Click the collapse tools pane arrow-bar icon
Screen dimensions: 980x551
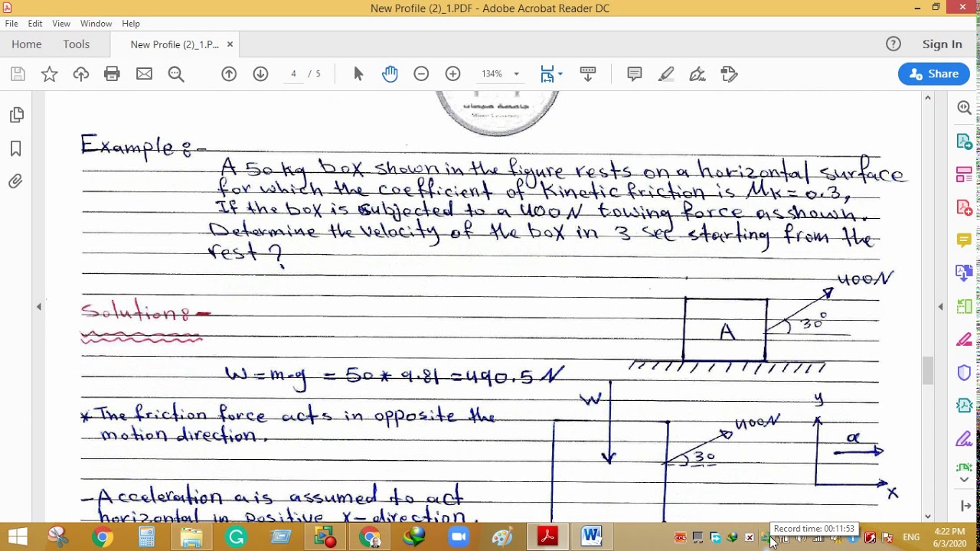(x=965, y=506)
